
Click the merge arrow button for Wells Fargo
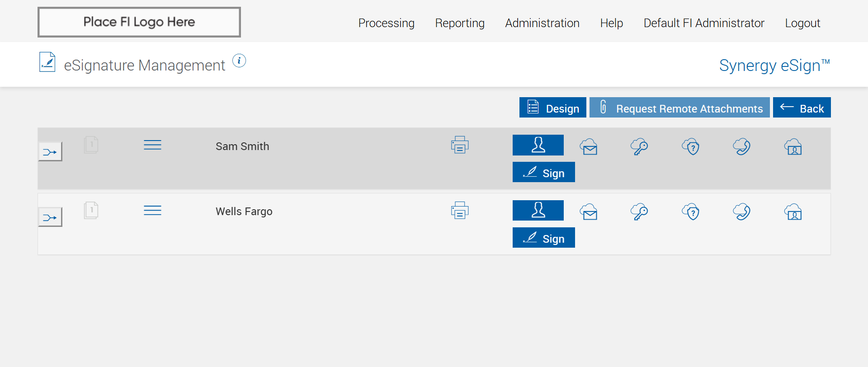point(50,217)
